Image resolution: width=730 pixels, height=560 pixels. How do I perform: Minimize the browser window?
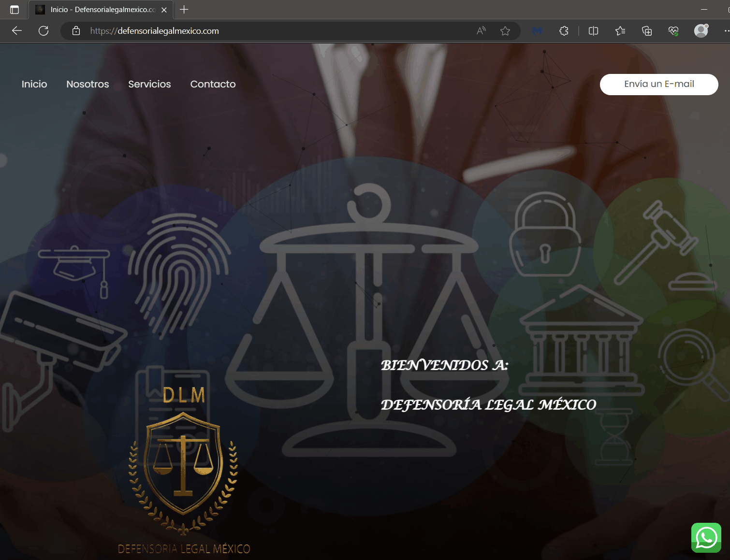pos(704,10)
